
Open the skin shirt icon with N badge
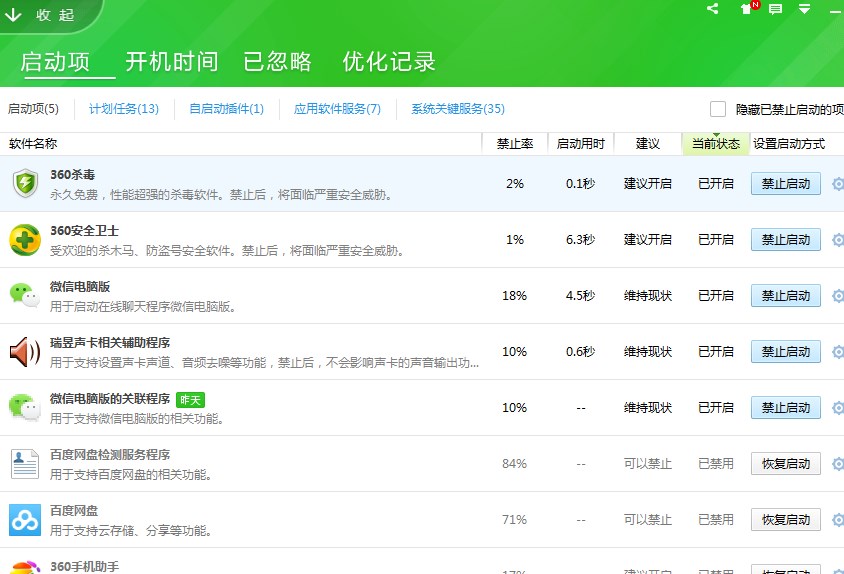(x=746, y=9)
